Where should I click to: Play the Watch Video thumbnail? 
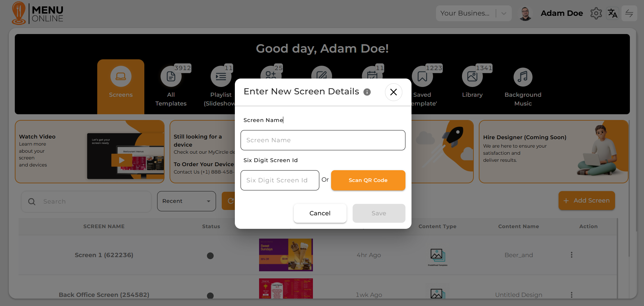(x=122, y=160)
